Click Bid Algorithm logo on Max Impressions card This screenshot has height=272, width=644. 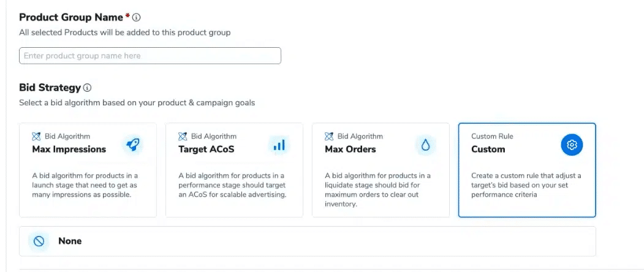[36, 136]
